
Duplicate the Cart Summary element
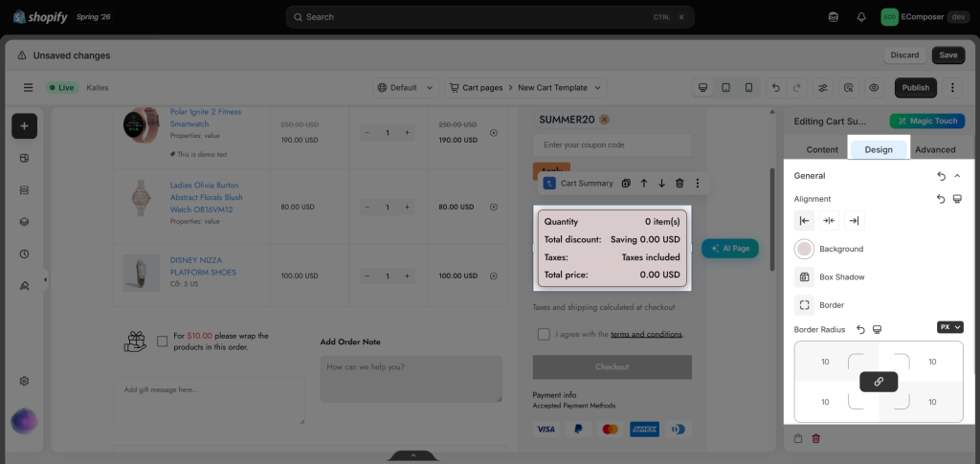pos(626,184)
